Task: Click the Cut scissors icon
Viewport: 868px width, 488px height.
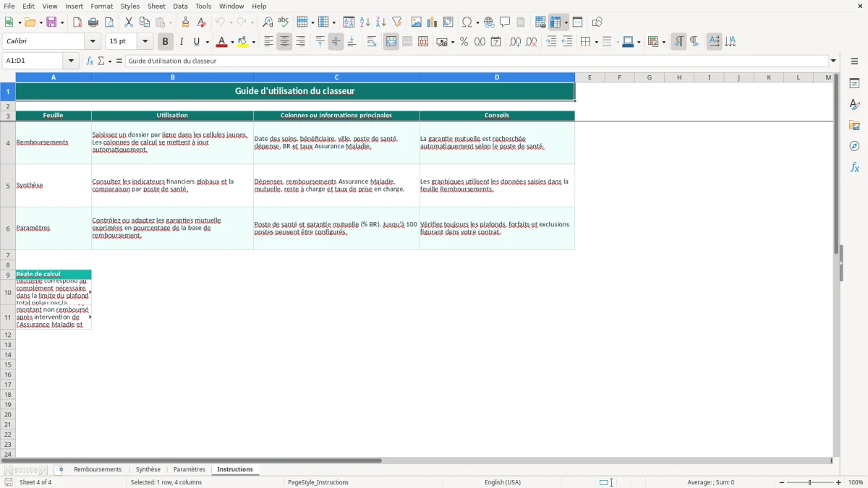Action: tap(129, 22)
